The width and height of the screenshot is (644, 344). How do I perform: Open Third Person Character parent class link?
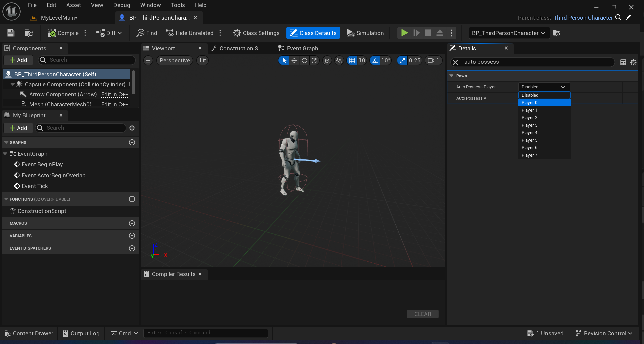pos(583,18)
